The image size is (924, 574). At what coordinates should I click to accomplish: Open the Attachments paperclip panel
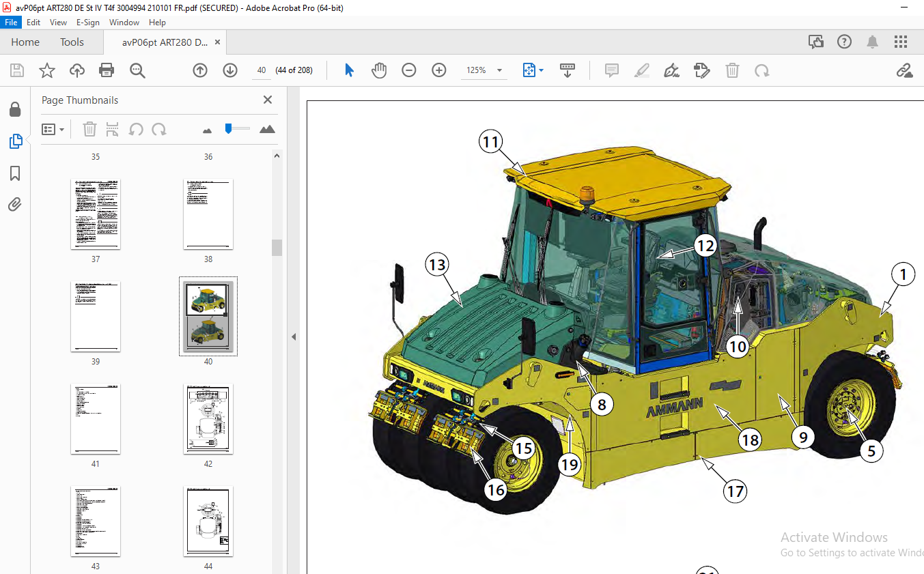point(15,204)
